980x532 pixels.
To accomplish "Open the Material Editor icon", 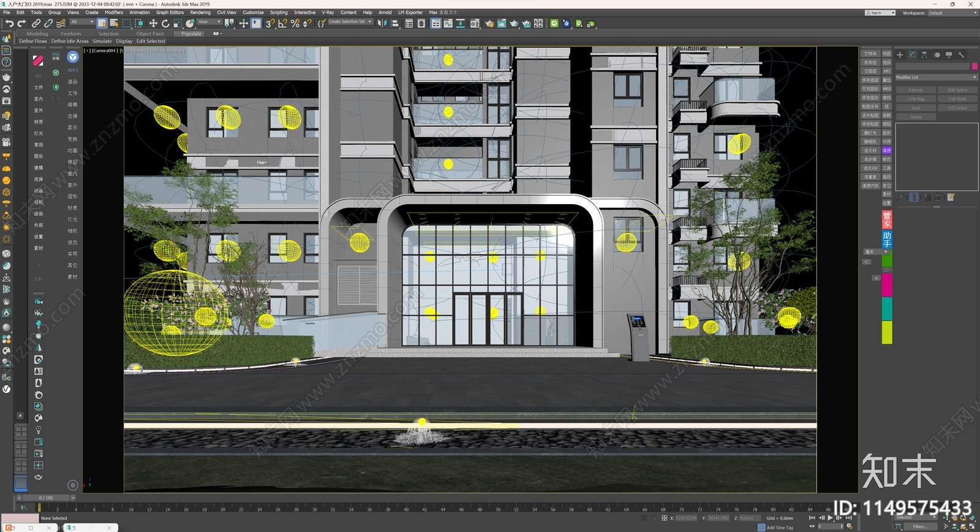I will 475,23.
